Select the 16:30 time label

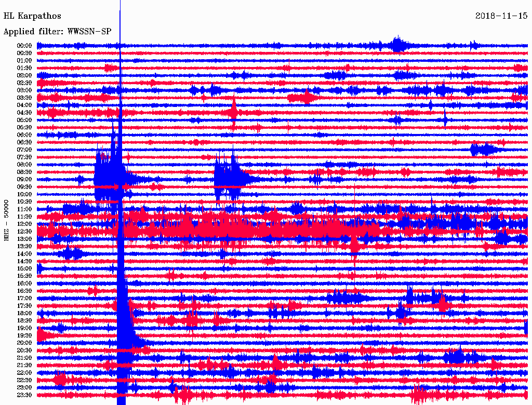(24, 291)
